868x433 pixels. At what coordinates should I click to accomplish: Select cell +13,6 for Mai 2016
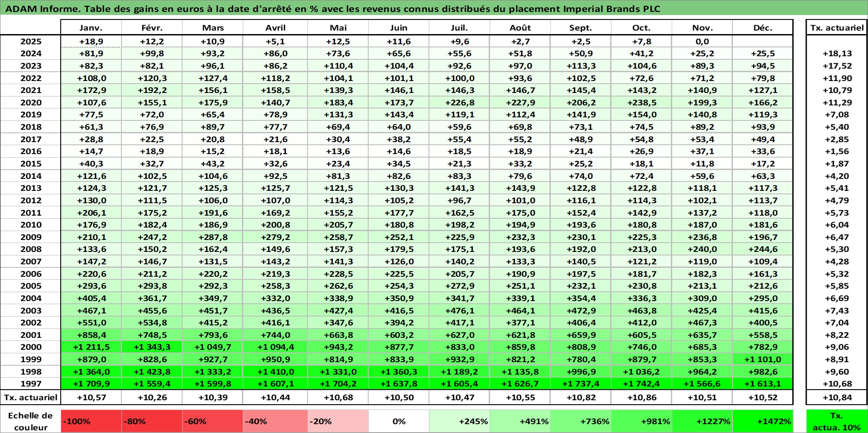tap(338, 151)
